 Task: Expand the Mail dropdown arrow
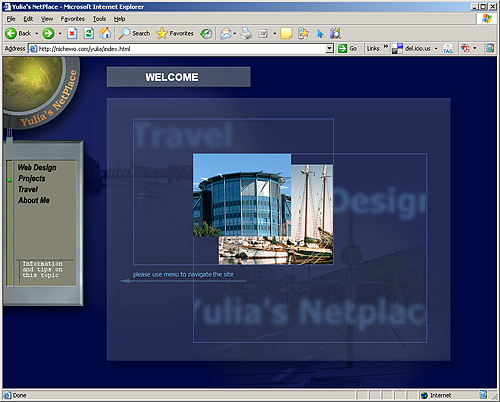[x=235, y=34]
